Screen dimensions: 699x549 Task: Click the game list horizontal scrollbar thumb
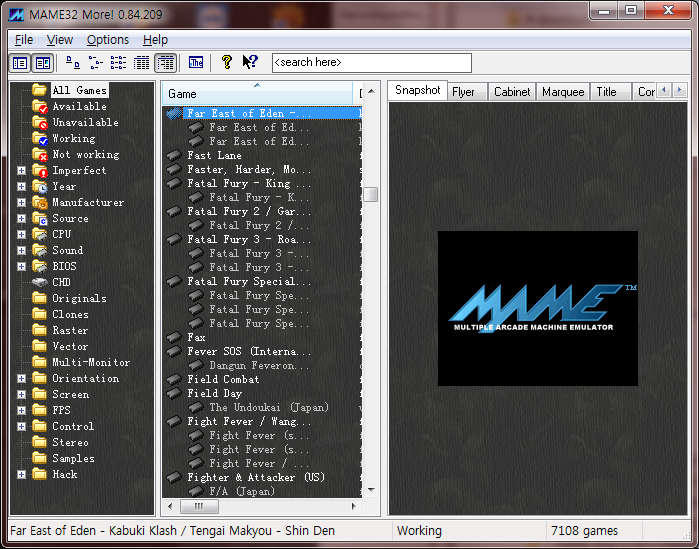click(199, 506)
